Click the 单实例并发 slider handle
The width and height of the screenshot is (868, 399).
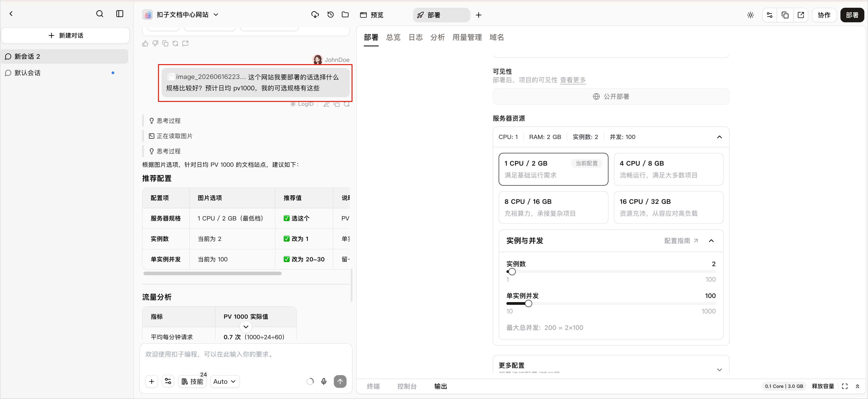pos(528,304)
